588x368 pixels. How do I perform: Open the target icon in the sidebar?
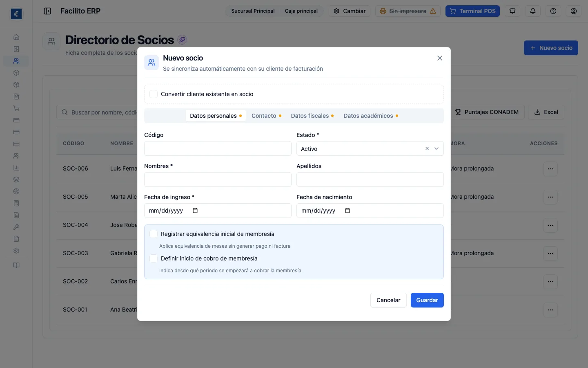pyautogui.click(x=16, y=191)
